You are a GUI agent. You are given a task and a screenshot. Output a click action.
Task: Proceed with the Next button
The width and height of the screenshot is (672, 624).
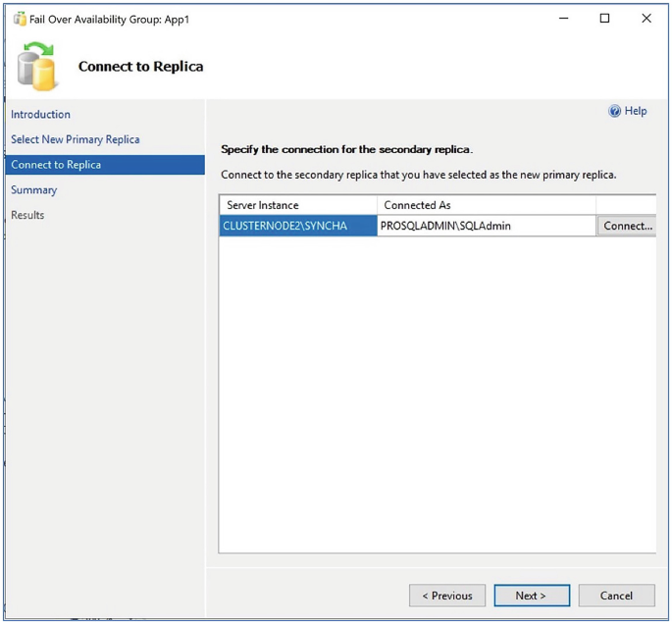(531, 596)
